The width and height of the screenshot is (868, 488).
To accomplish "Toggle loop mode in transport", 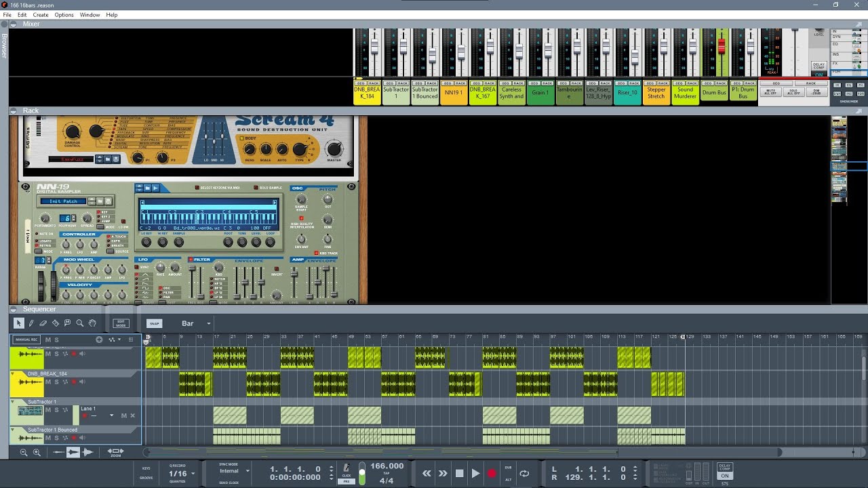I will (x=524, y=474).
